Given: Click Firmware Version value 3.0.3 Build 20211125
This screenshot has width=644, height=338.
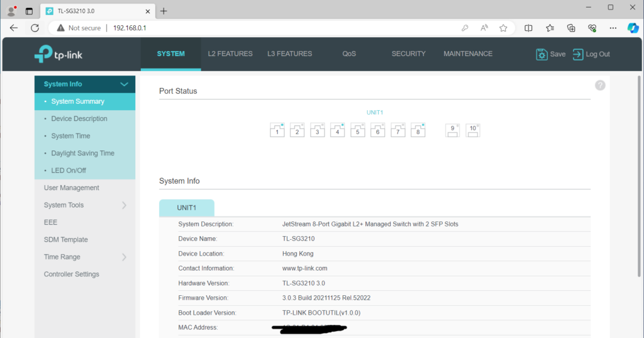Looking at the screenshot, I should coord(326,298).
